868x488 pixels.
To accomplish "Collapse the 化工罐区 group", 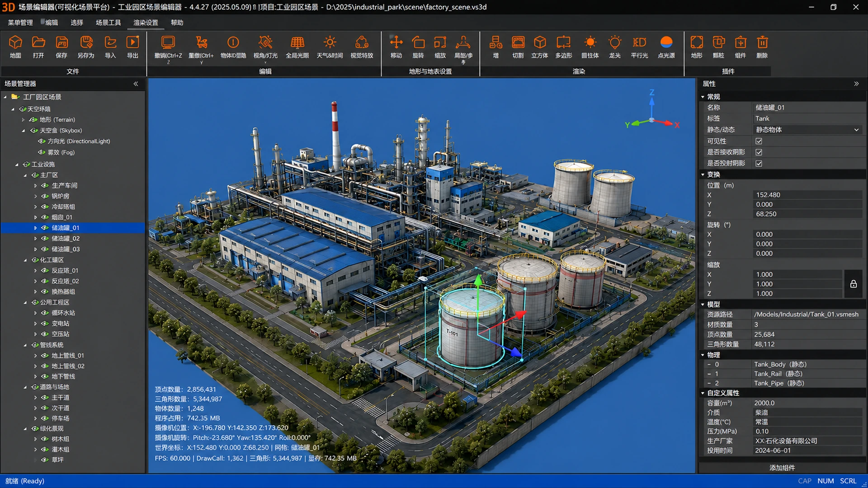I will 25,260.
